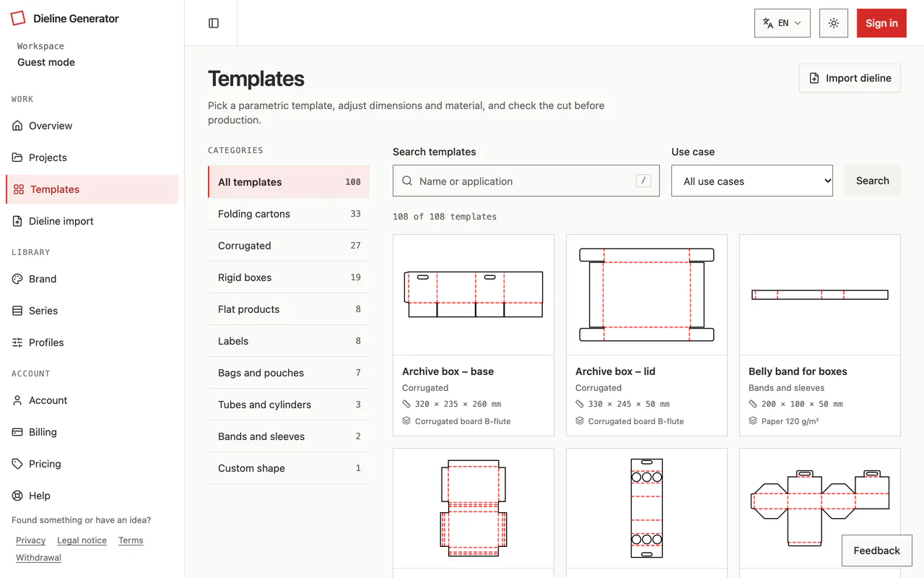Select the Corrugated category
This screenshot has width=924, height=578.
click(289, 246)
